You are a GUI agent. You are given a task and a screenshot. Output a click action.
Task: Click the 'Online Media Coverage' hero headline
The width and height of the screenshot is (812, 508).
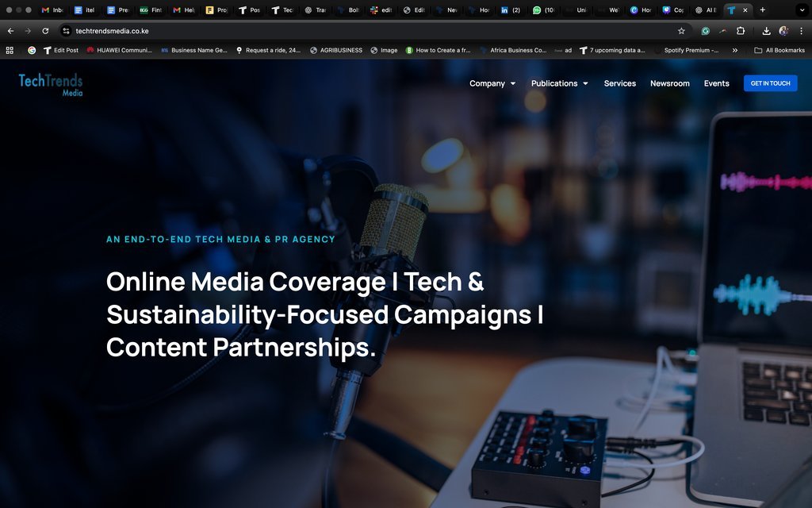coord(325,314)
